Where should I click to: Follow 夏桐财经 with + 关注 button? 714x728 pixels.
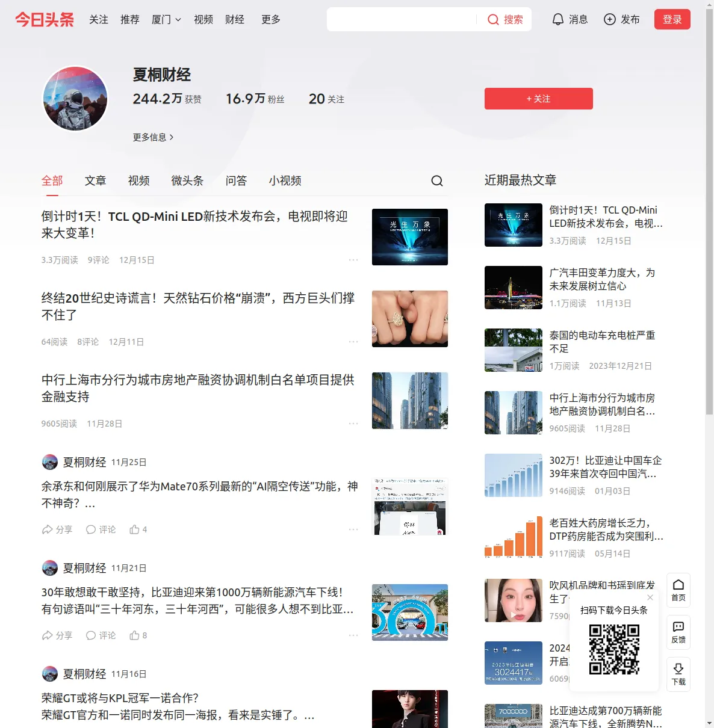pyautogui.click(x=539, y=99)
